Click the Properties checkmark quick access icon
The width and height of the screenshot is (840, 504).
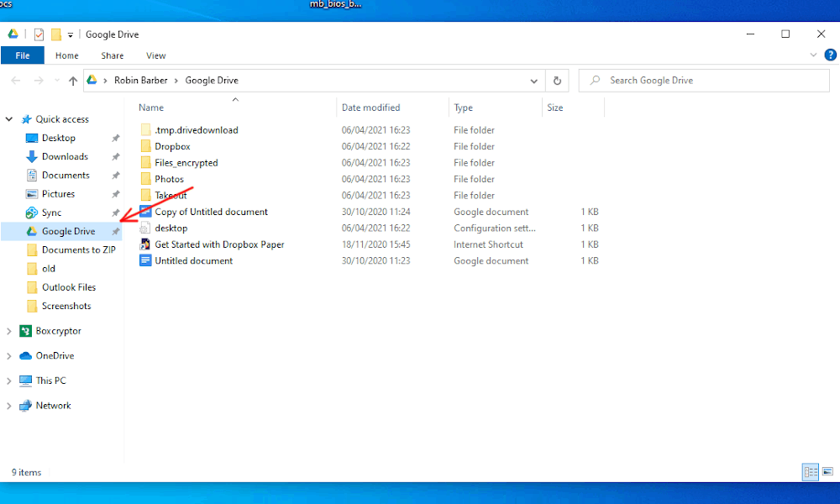[x=39, y=34]
